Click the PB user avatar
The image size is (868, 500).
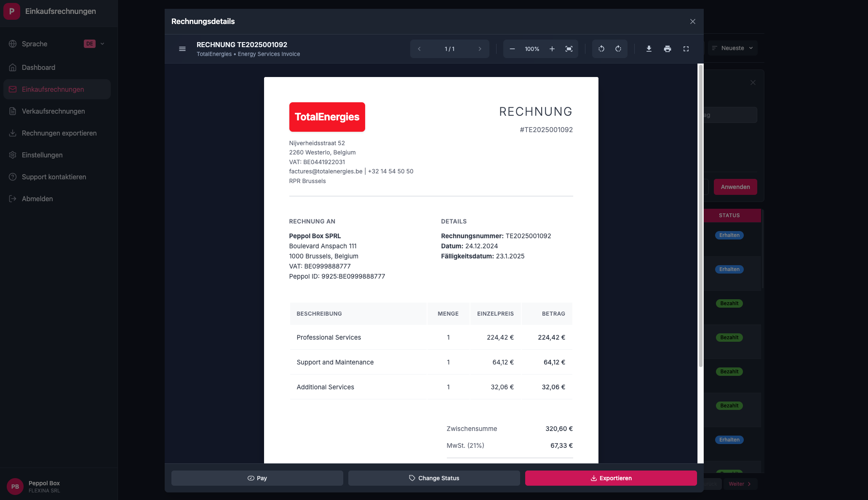coord(15,487)
